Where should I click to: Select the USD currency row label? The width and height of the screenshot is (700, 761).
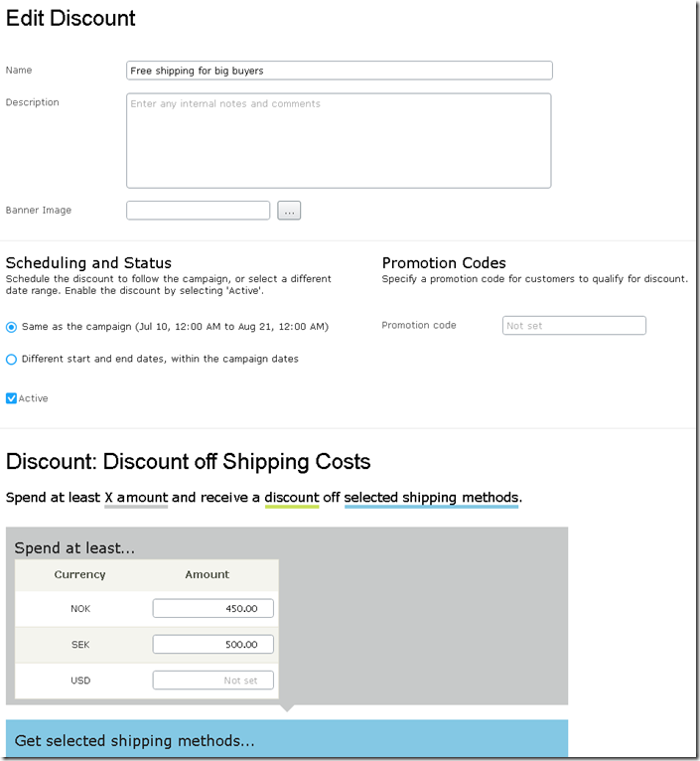coord(79,681)
